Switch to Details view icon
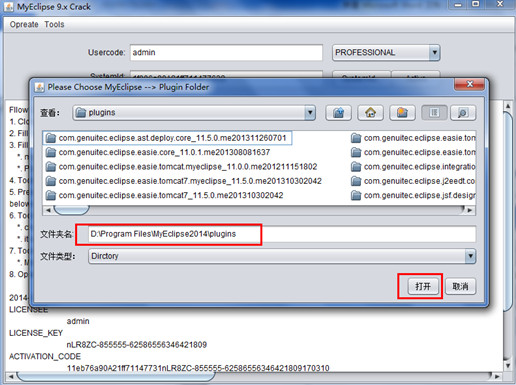This screenshot has width=516, height=385. pos(463,113)
